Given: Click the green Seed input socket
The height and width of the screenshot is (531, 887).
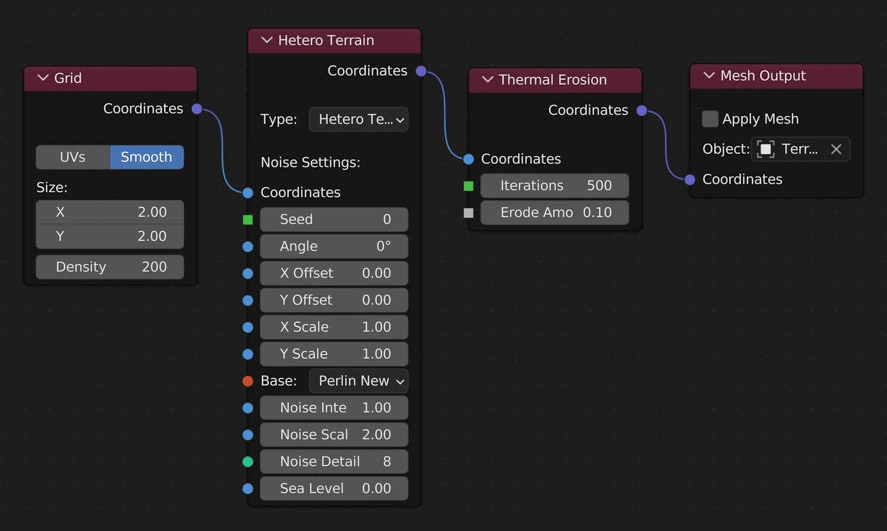Looking at the screenshot, I should click(248, 220).
